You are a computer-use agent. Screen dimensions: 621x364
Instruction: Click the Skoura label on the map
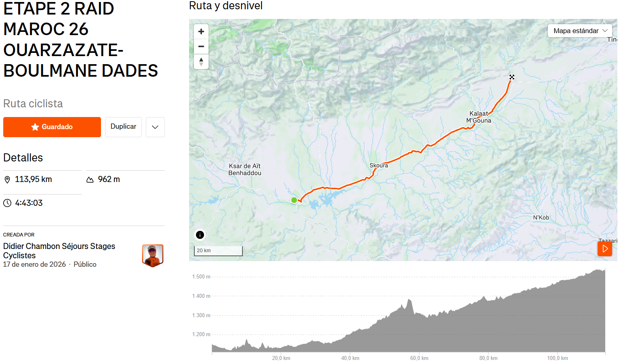(x=379, y=165)
